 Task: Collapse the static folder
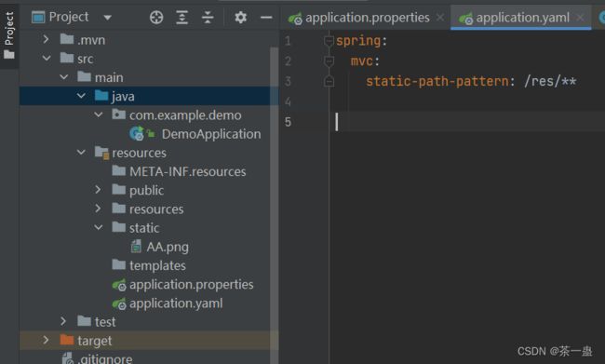[99, 227]
